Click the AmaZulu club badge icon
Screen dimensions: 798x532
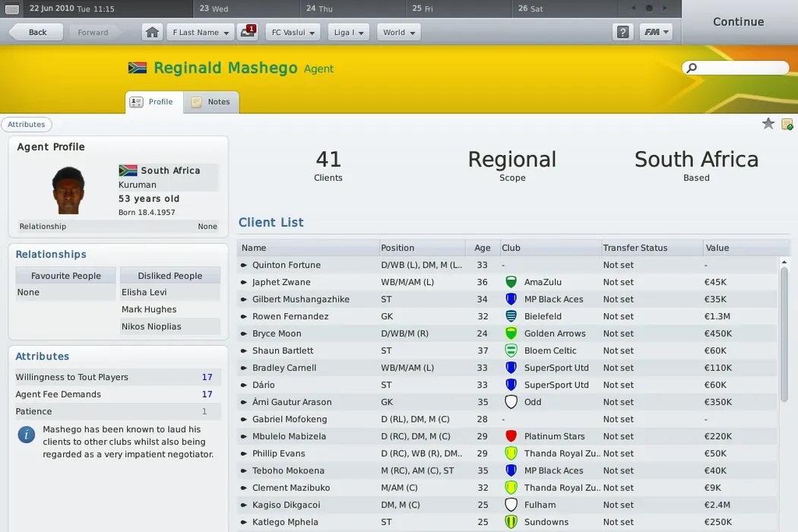pyautogui.click(x=511, y=282)
